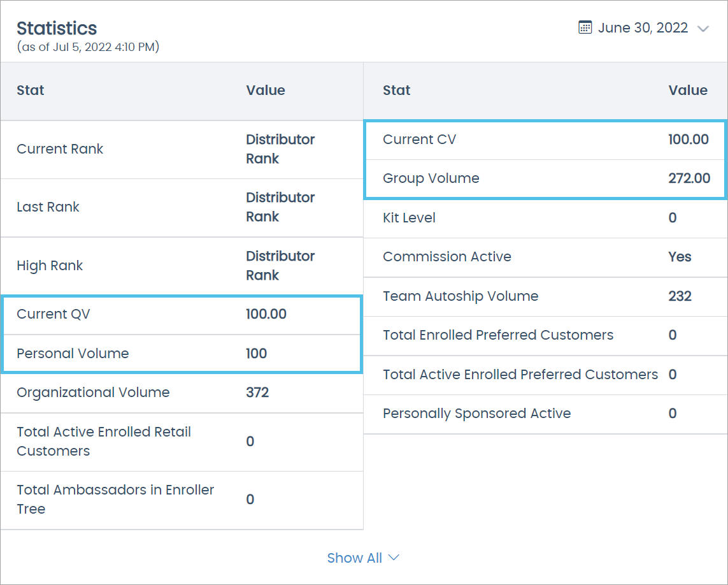Click the left Stat column header
This screenshot has width=728, height=585.
(31, 90)
